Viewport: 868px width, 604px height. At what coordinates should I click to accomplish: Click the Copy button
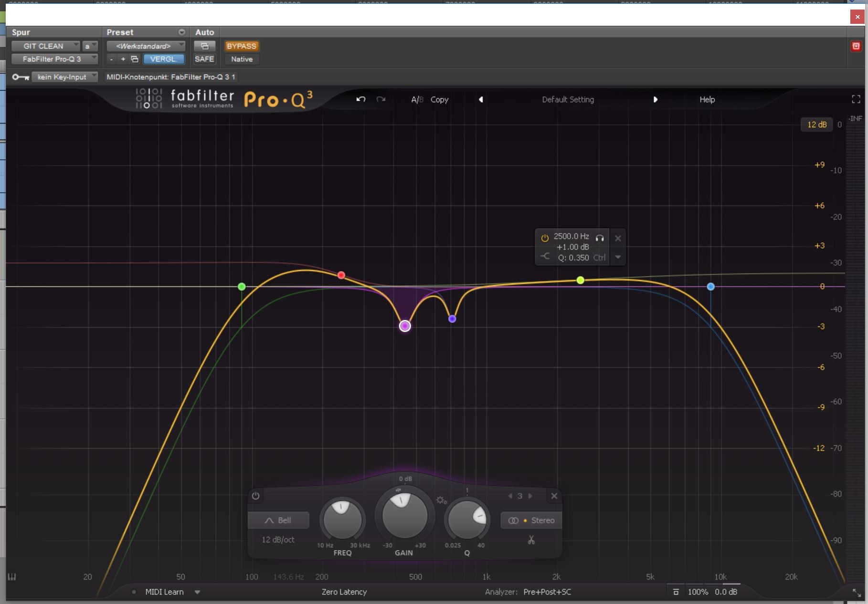click(439, 100)
